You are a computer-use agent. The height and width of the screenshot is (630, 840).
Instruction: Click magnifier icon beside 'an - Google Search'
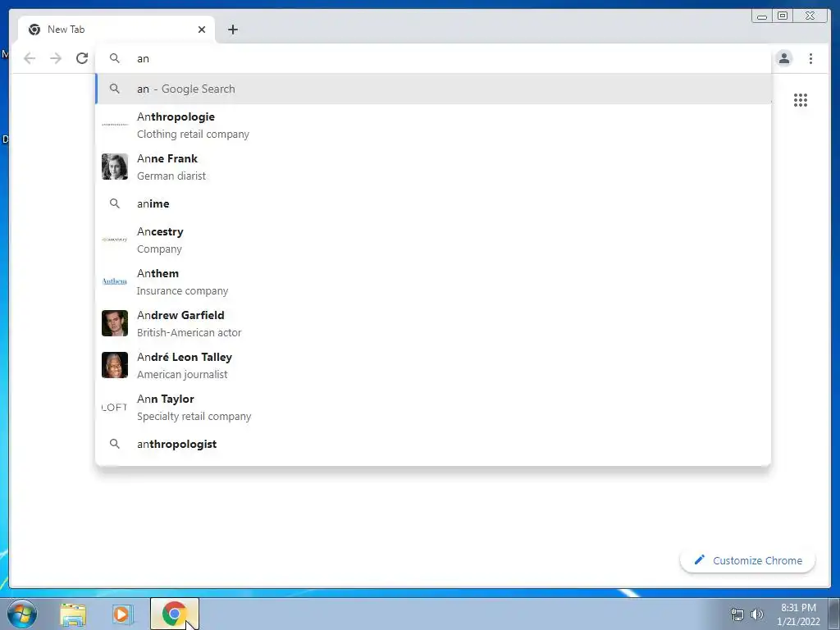(115, 89)
